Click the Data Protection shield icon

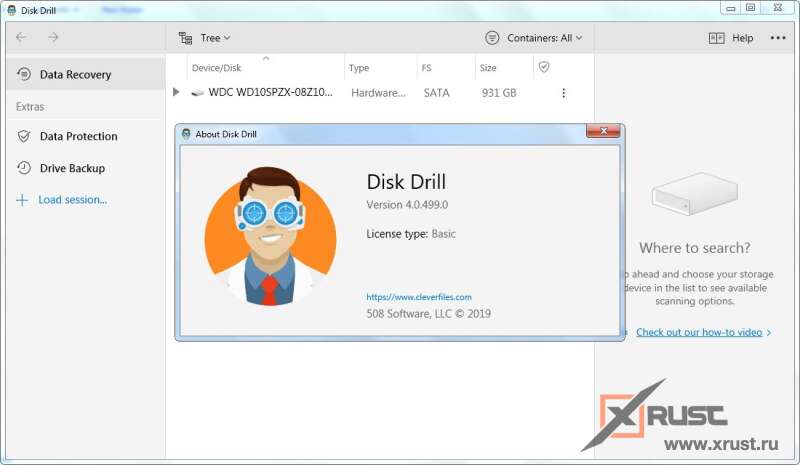(23, 136)
